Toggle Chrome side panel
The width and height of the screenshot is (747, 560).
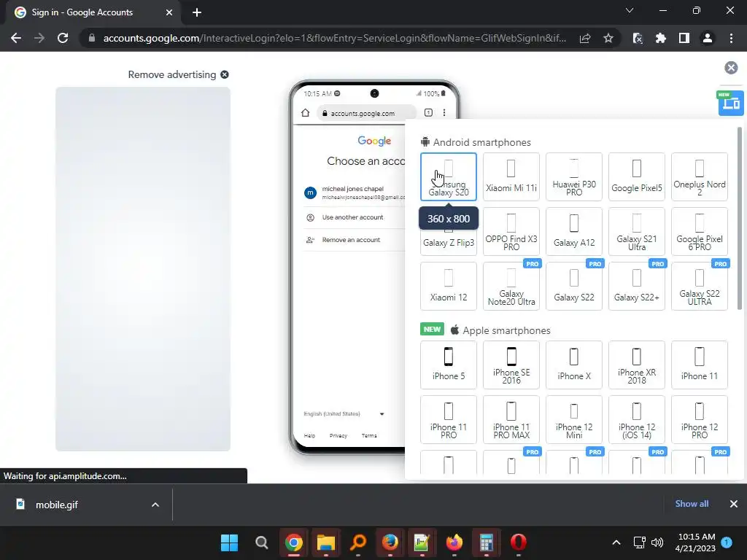click(684, 38)
